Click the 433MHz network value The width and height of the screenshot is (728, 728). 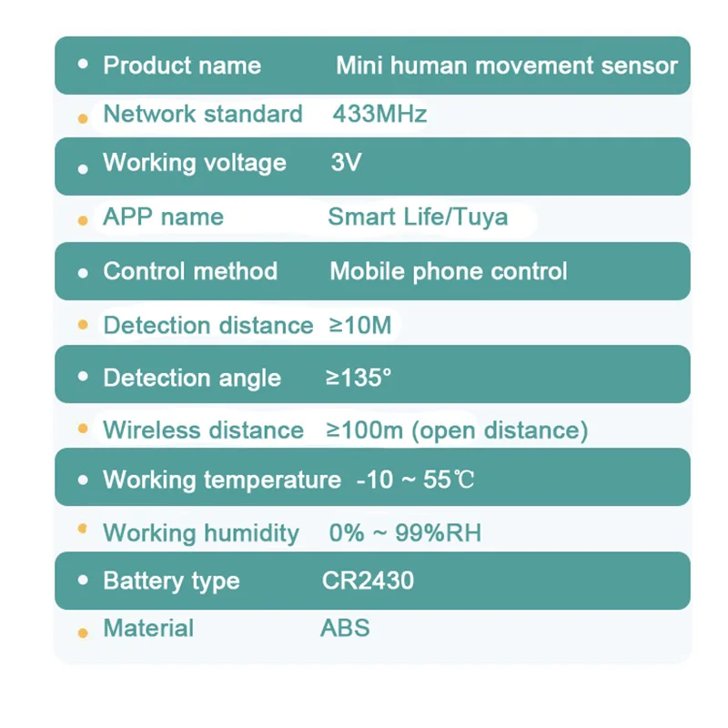(x=379, y=114)
